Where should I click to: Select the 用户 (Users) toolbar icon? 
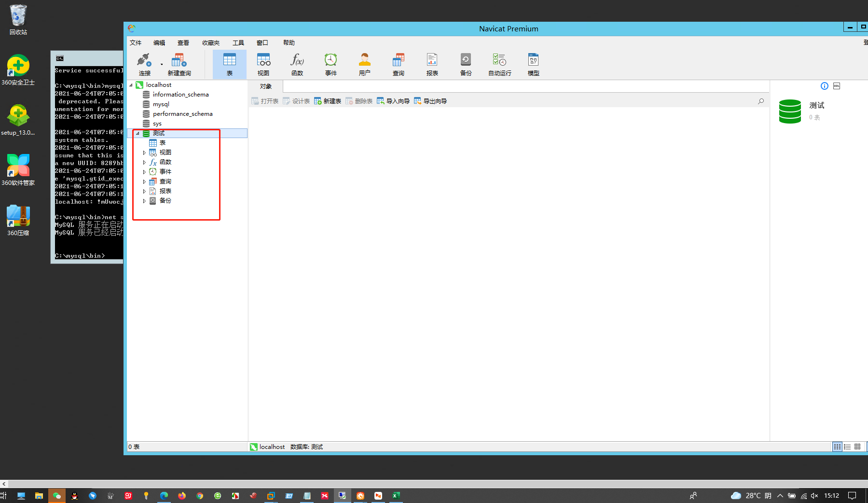point(364,64)
